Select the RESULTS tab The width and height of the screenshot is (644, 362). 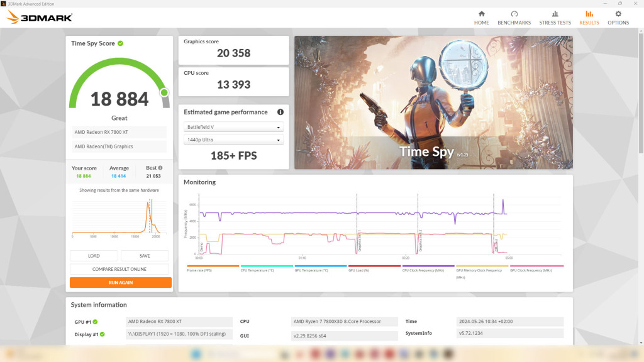click(589, 18)
